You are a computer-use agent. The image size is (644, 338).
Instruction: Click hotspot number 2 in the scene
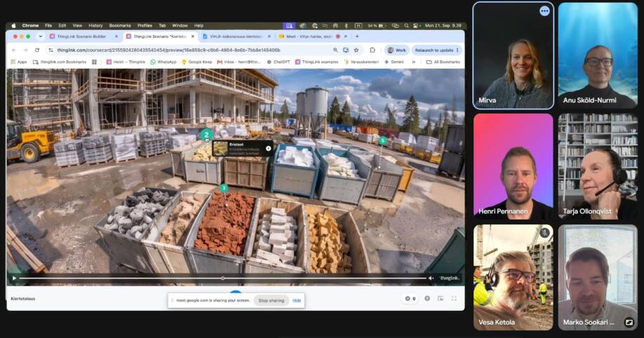pos(206,135)
